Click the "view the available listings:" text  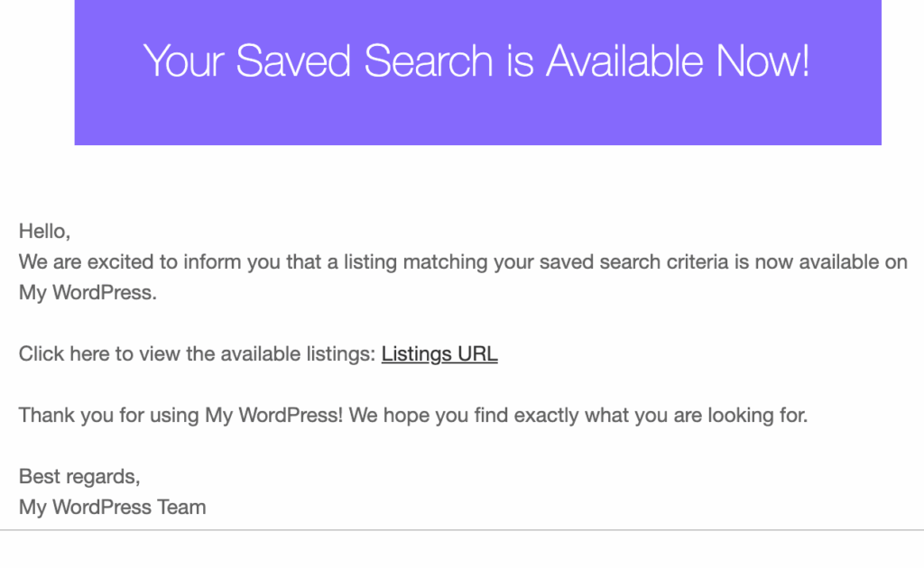click(x=256, y=354)
